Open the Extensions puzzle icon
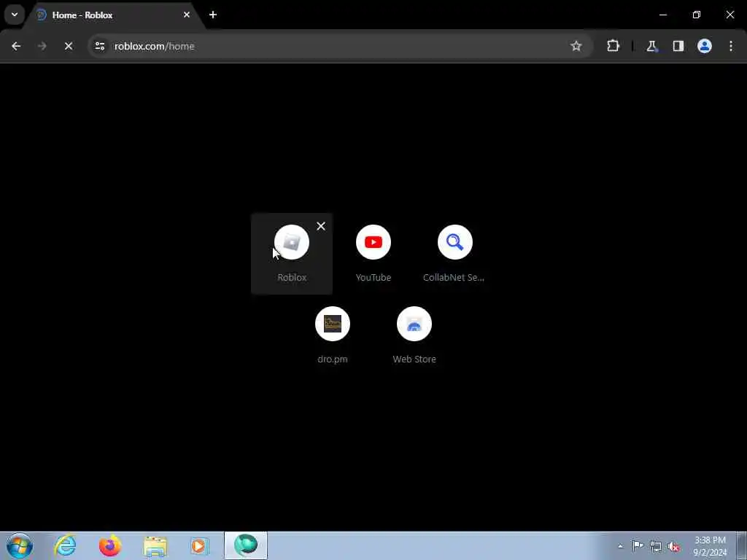Screen dimensions: 747x560 [613, 46]
